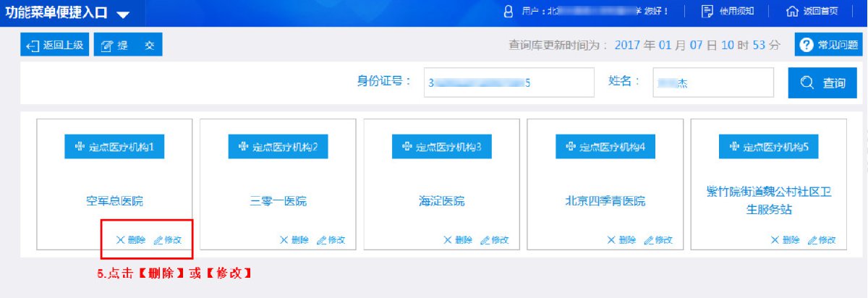Image resolution: width=868 pixels, height=298 pixels.
Task: Click 紫竹院街道魏公村社区卫生服务站 name
Action: pyautogui.click(x=769, y=200)
